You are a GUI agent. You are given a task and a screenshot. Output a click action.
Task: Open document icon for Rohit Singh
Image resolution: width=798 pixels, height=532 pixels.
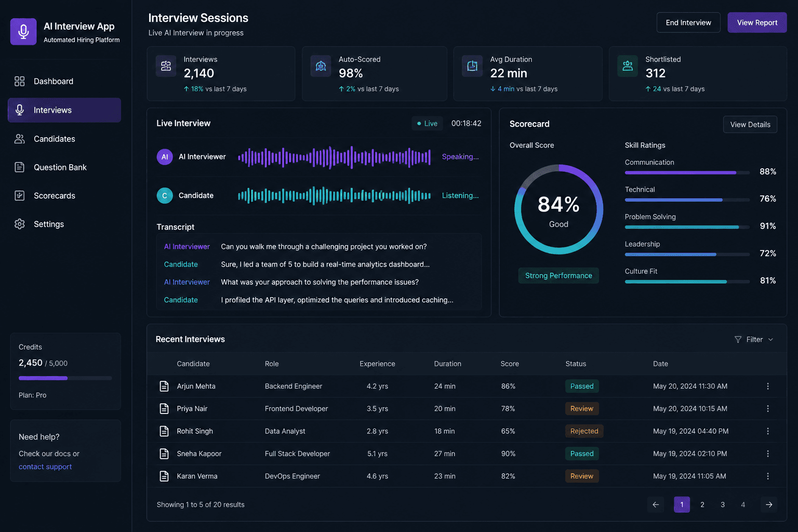(x=164, y=431)
